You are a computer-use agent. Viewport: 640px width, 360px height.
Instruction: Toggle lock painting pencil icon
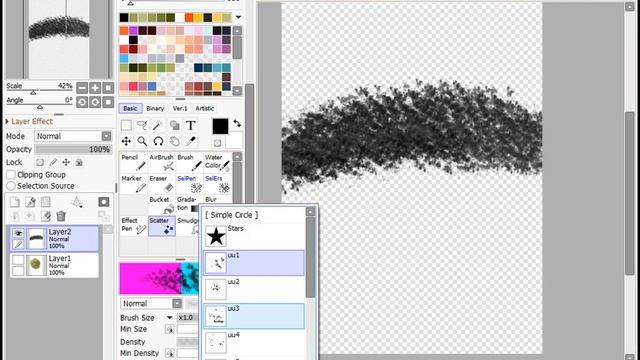53,162
